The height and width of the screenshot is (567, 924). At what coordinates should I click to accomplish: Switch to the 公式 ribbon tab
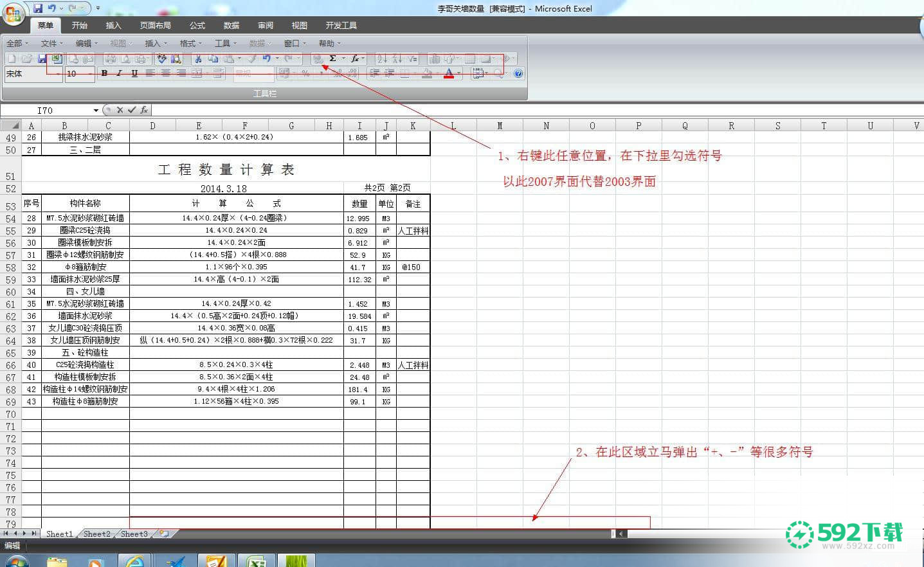click(197, 25)
